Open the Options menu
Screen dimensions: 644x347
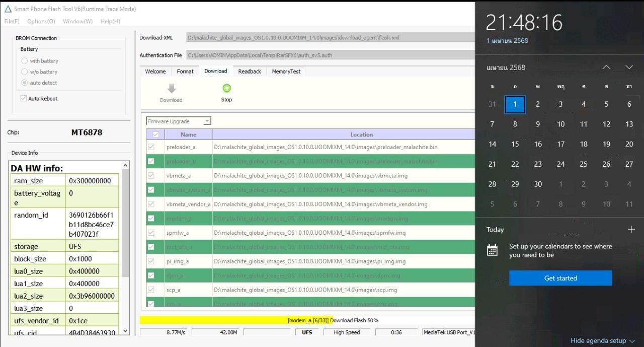click(x=41, y=21)
